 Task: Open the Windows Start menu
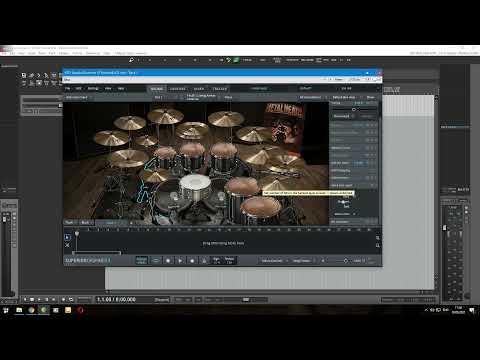click(x=6, y=310)
